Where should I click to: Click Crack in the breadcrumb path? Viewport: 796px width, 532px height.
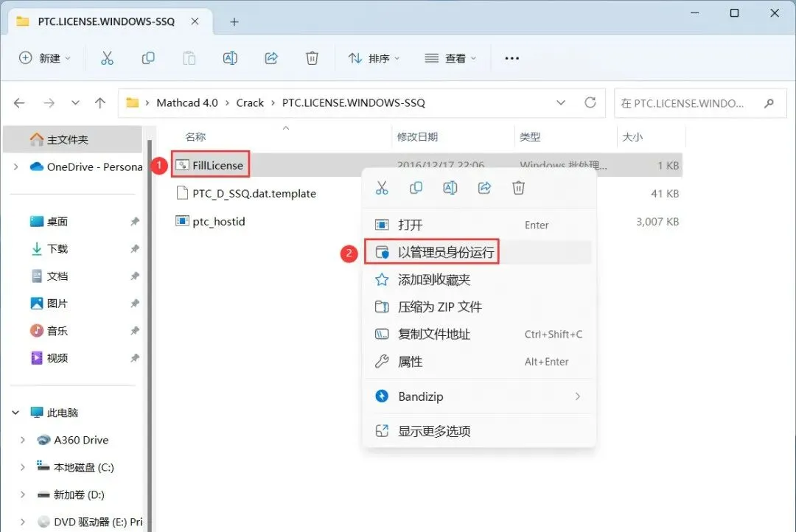(x=250, y=102)
